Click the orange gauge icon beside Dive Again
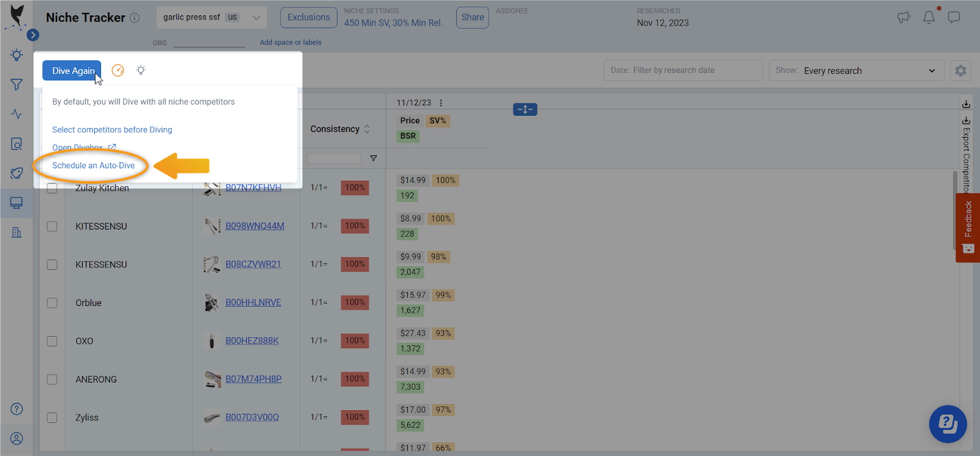This screenshot has height=456, width=980. [118, 70]
